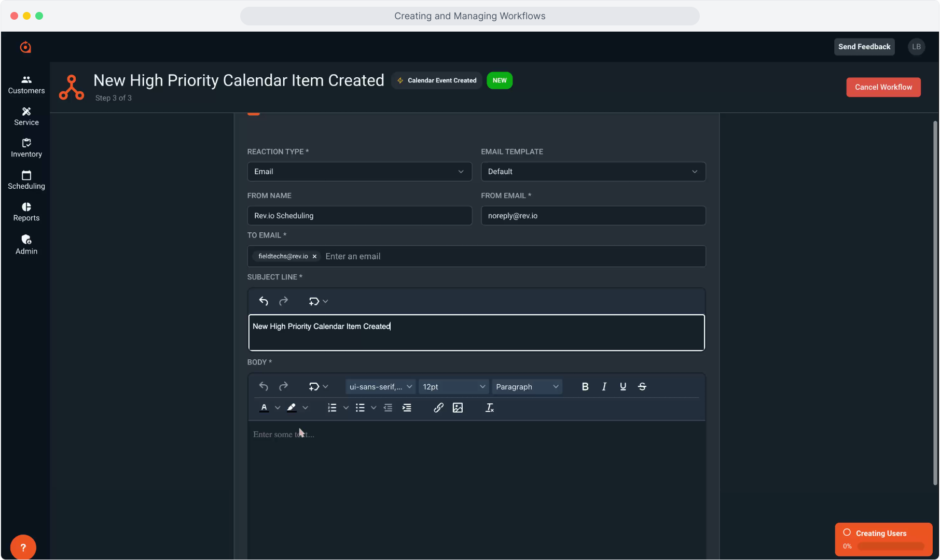940x560 pixels.
Task: Go to Reports in the sidebar
Action: pos(26,212)
